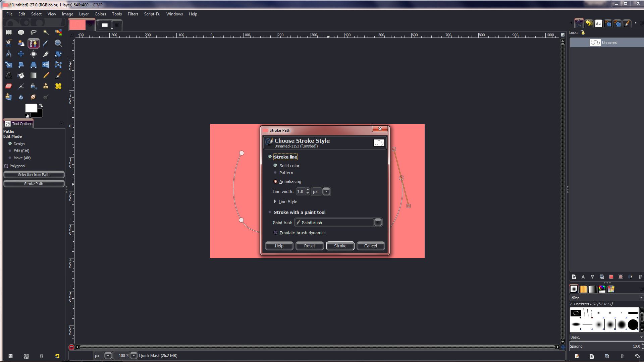The image size is (644, 362).
Task: Select the Move tool
Action: 21,54
